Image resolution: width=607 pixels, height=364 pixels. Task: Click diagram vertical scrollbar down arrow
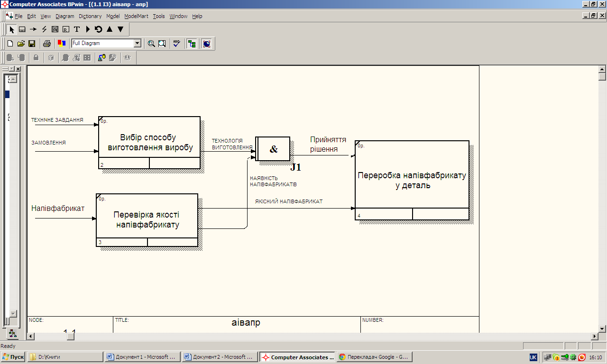[602, 328]
